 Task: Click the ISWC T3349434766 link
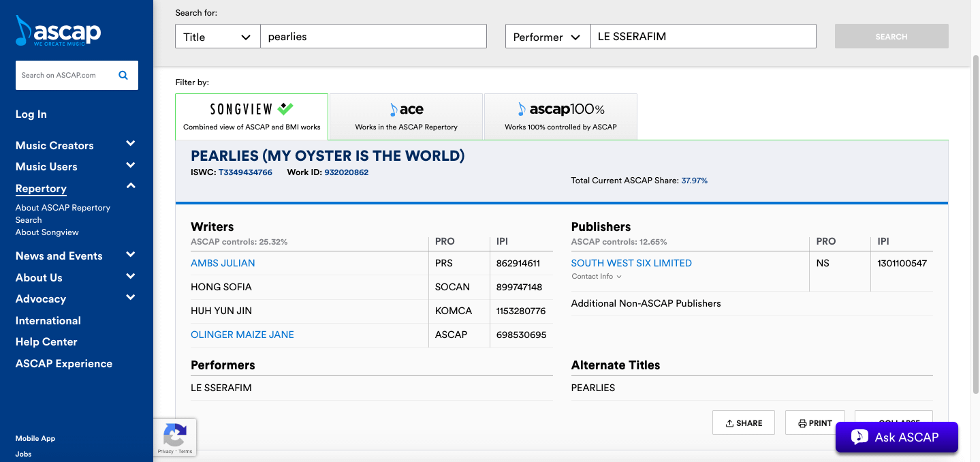pyautogui.click(x=245, y=172)
